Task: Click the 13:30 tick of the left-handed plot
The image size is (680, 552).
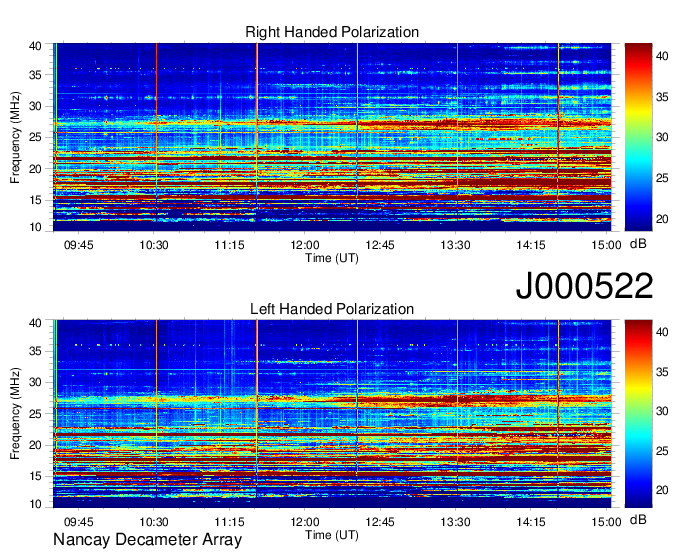Action: click(455, 522)
